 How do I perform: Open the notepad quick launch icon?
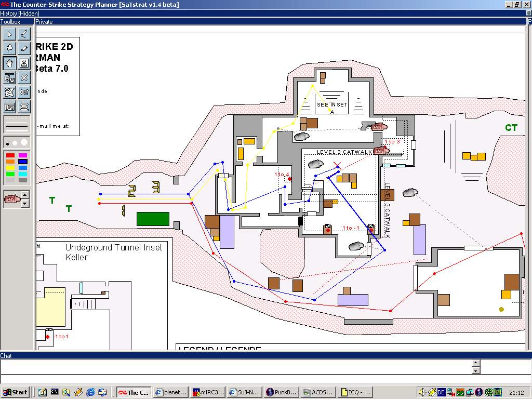pos(43,392)
